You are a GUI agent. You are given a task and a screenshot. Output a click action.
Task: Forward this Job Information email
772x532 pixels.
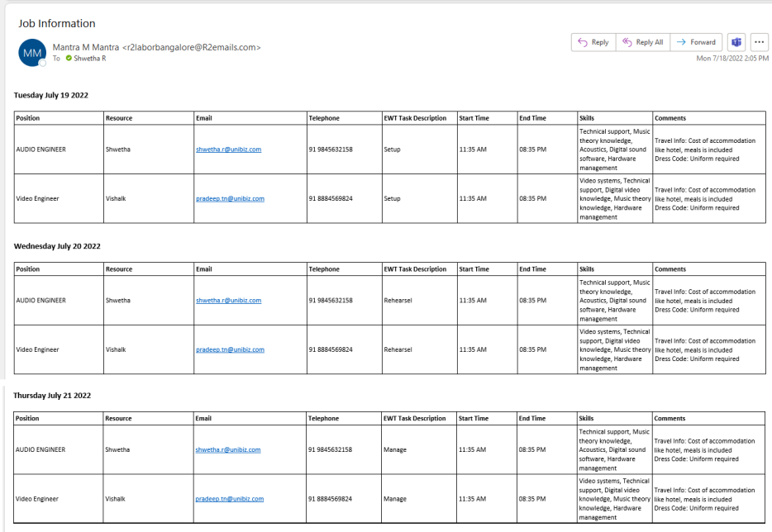(696, 42)
